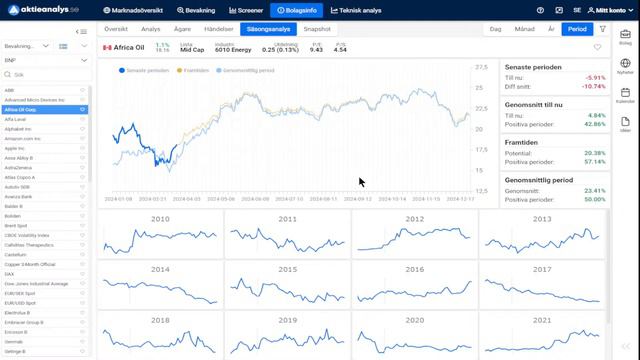Open the chart filter funnel icon
Viewport: 640px width, 360px height.
(x=602, y=29)
